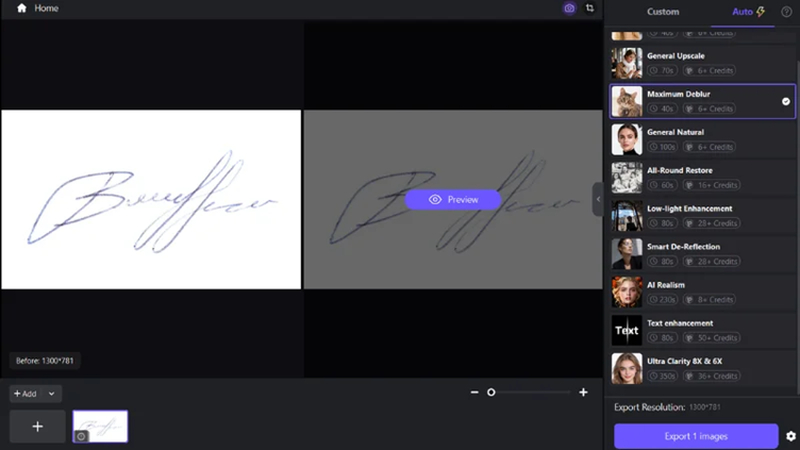Viewport: 800px width, 450px height.
Task: Select the crop tool icon
Action: (x=590, y=8)
